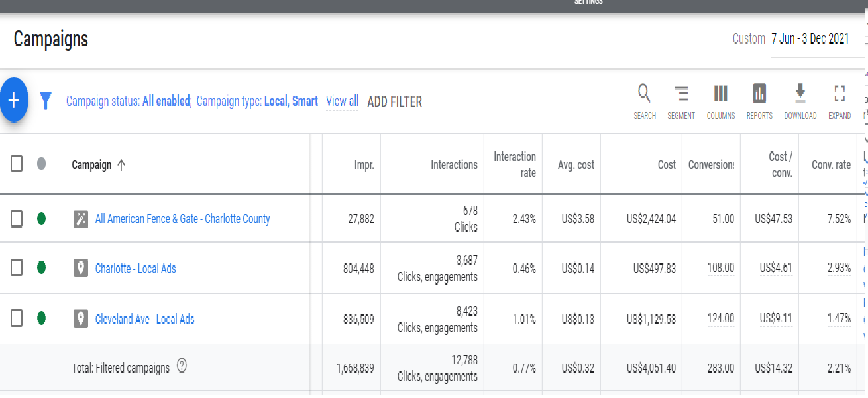Open the Reports chart icon
This screenshot has height=398, width=868.
[x=759, y=94]
